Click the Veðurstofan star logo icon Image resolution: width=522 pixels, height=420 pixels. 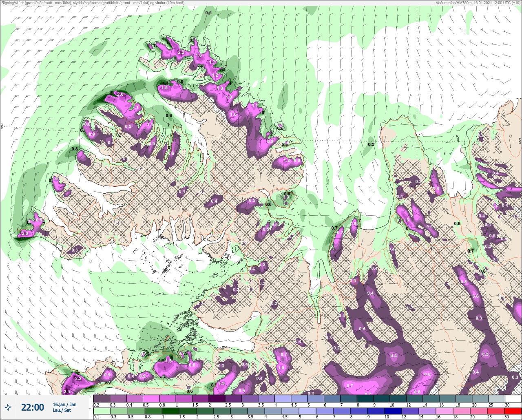point(8,407)
